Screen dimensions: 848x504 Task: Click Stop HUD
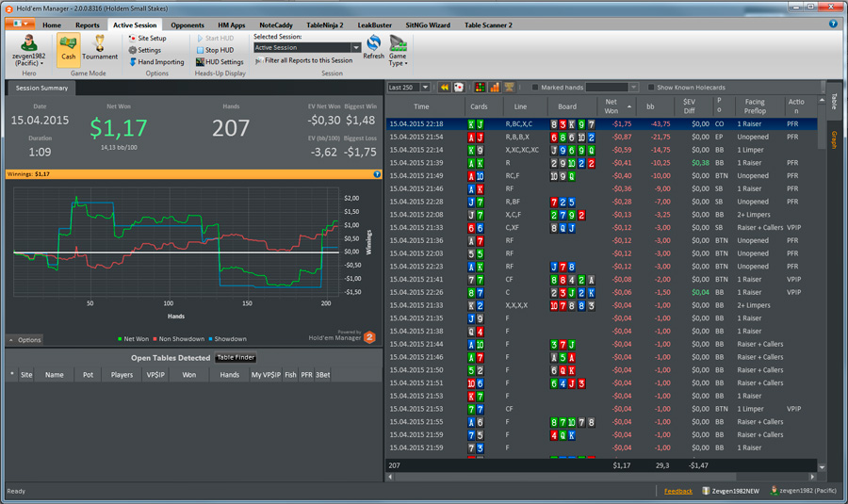point(215,50)
